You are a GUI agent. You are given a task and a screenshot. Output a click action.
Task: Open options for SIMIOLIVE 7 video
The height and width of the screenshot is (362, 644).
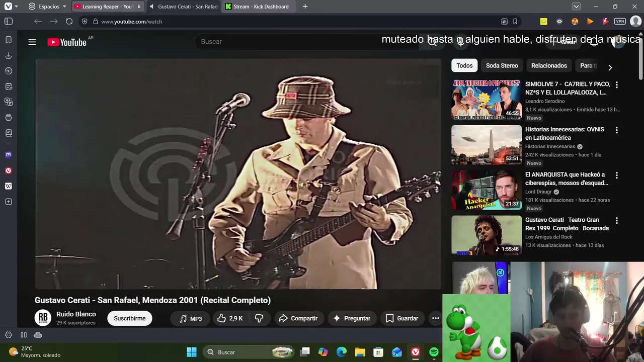click(x=617, y=85)
